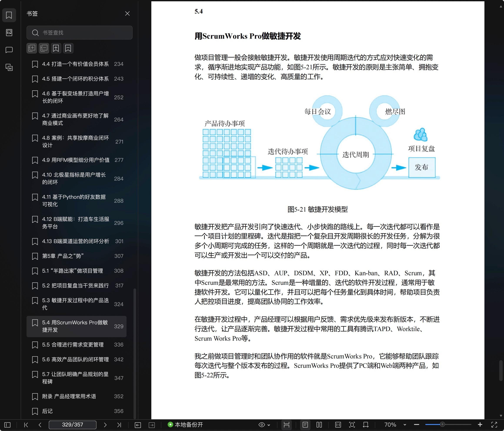Open bookmark 4.6 基于裂变场景打造用户增长的闭环
Viewport: 504px width, 431px height.
point(77,97)
